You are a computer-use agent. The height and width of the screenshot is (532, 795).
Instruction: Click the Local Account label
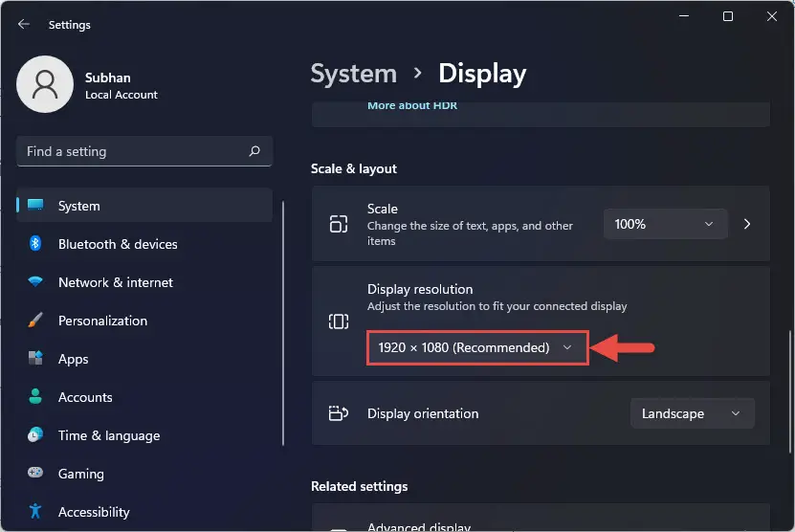121,95
